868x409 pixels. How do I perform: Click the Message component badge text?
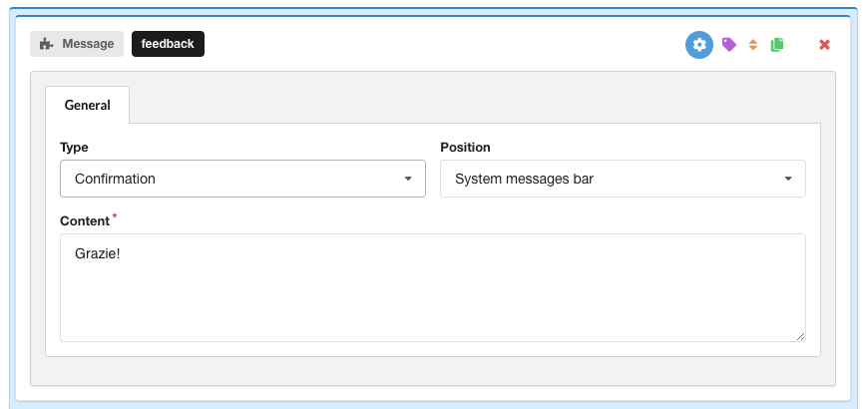(x=88, y=44)
